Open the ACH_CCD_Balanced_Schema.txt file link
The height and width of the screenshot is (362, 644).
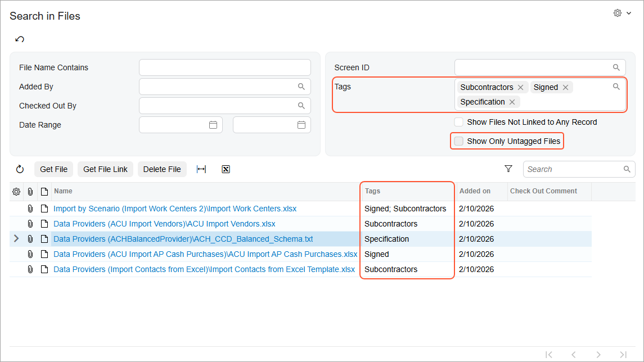[x=183, y=239]
